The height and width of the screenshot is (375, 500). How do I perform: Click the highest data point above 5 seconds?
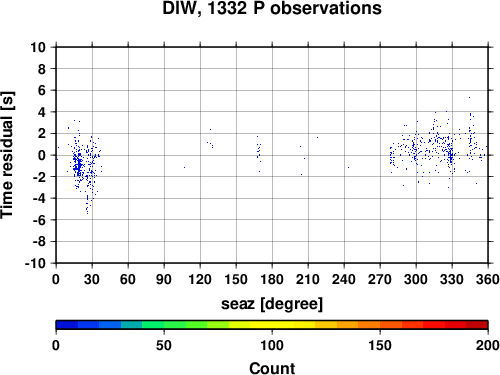(x=469, y=97)
